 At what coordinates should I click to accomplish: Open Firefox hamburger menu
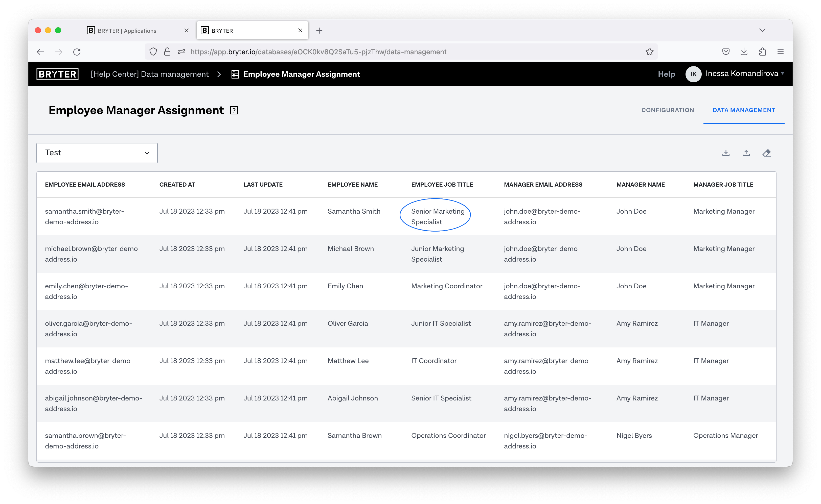point(781,52)
